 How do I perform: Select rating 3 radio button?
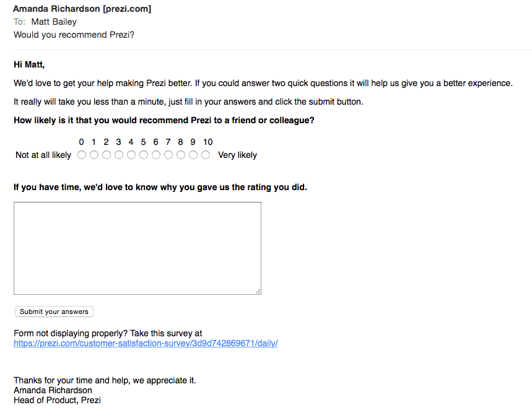119,155
